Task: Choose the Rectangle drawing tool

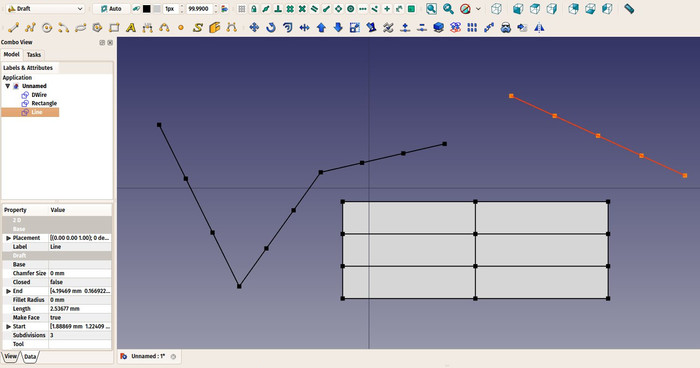Action: [114, 28]
